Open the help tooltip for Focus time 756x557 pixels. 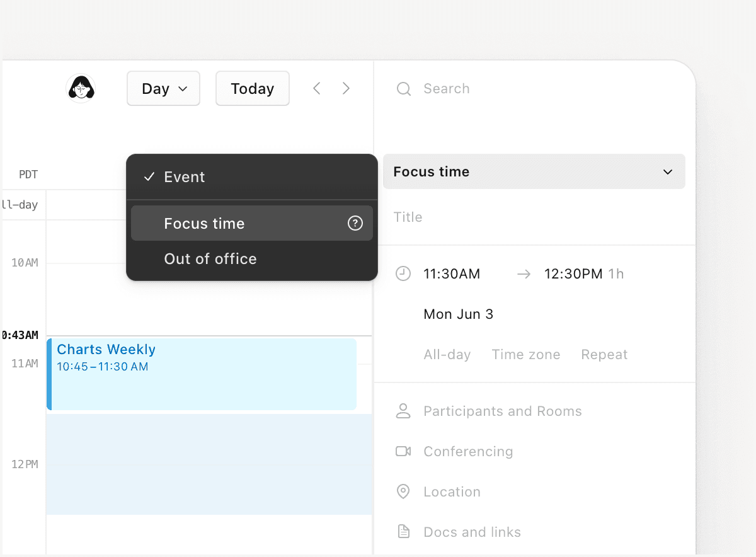point(355,223)
